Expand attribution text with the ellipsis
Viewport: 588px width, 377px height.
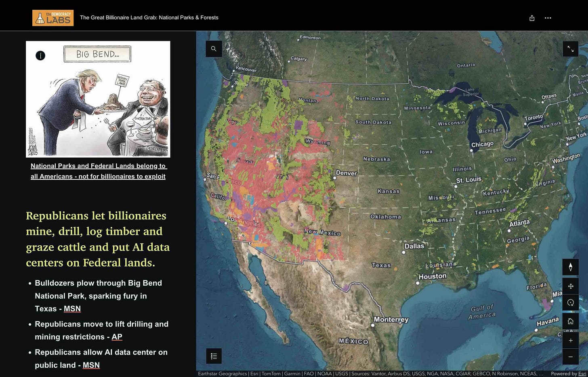coord(541,374)
